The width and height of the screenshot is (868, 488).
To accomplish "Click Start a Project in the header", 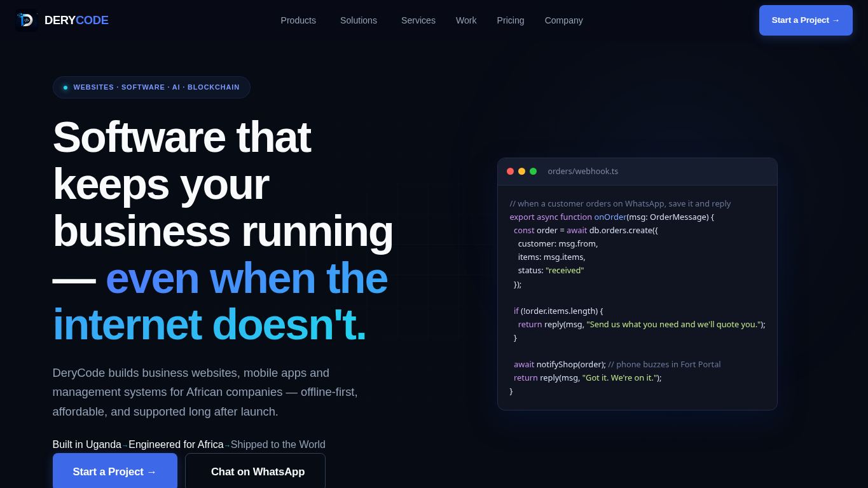I will tap(806, 20).
